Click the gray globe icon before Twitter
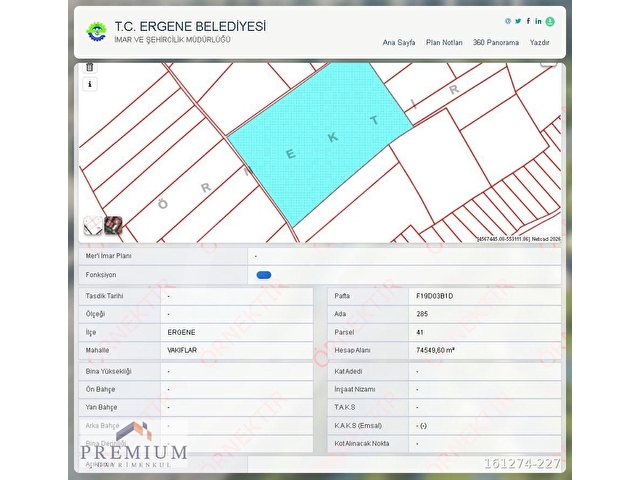This screenshot has height=480, width=640. pos(508,21)
